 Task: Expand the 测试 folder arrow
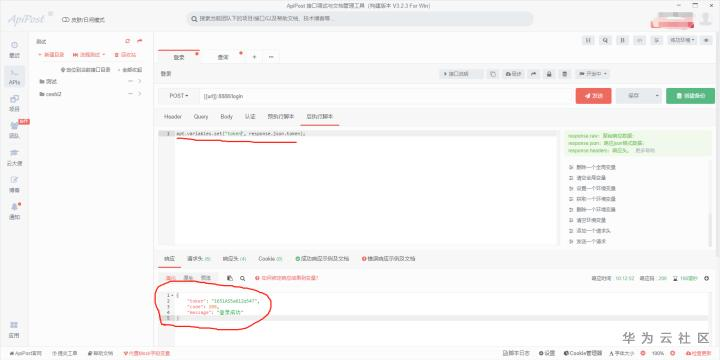coord(140,81)
